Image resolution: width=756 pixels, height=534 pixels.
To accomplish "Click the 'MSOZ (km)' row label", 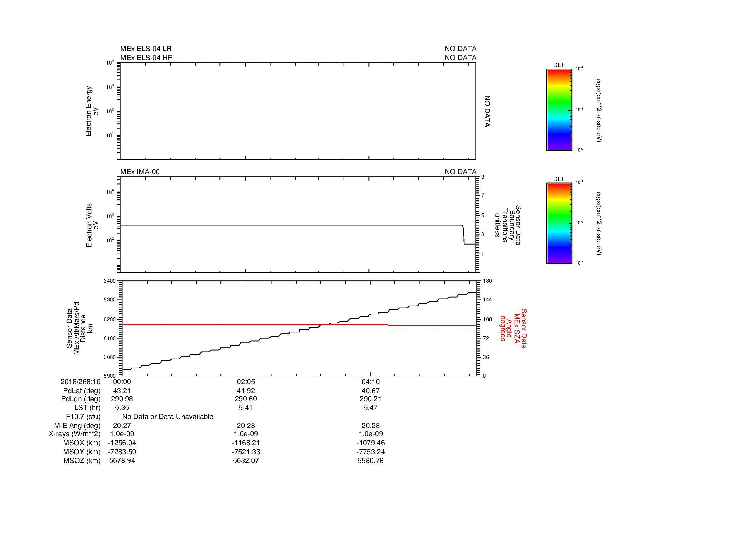I will click(82, 461).
